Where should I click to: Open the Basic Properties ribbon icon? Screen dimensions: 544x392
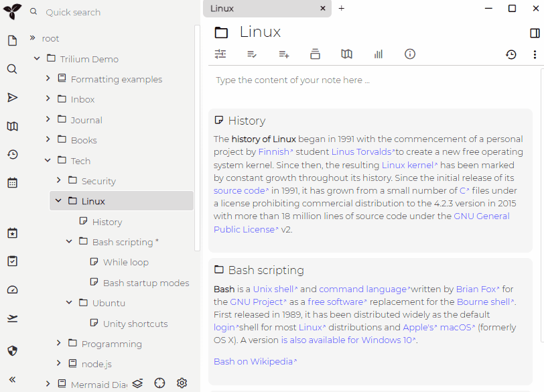click(x=220, y=54)
